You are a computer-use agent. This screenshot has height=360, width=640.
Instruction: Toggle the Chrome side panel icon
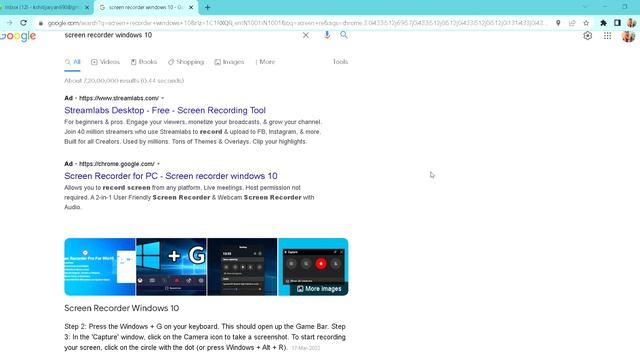[x=617, y=23]
